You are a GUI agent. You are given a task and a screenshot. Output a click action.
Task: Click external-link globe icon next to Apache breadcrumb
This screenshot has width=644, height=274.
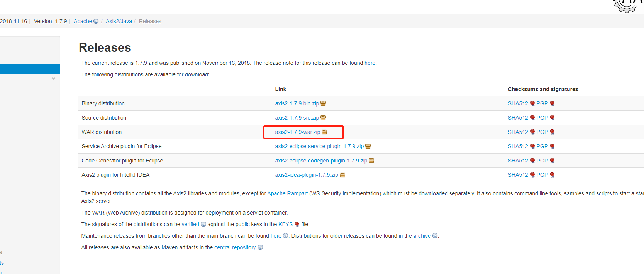pyautogui.click(x=96, y=21)
